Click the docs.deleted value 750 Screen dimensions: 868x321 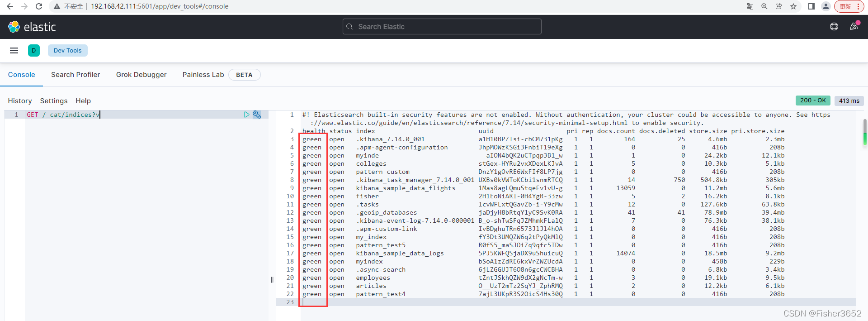pos(679,180)
